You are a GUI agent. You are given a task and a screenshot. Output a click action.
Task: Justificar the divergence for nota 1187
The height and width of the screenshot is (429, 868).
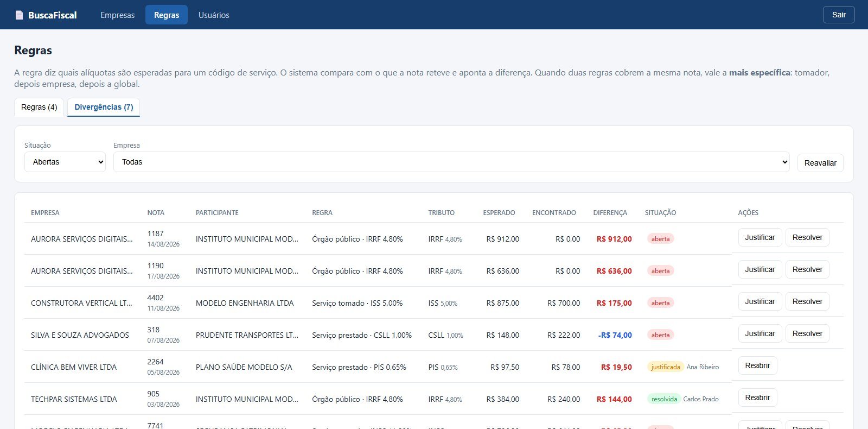760,237
